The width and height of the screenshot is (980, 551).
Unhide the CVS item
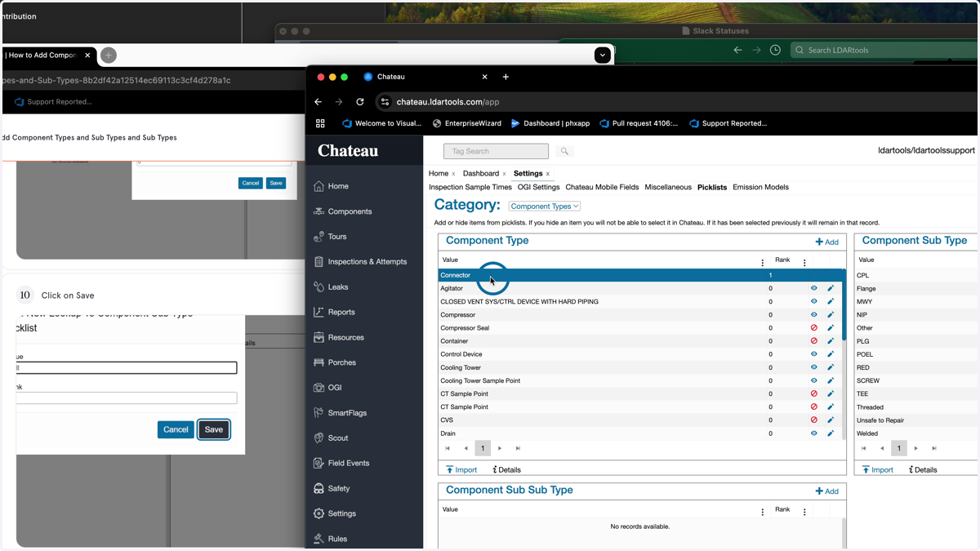point(813,420)
